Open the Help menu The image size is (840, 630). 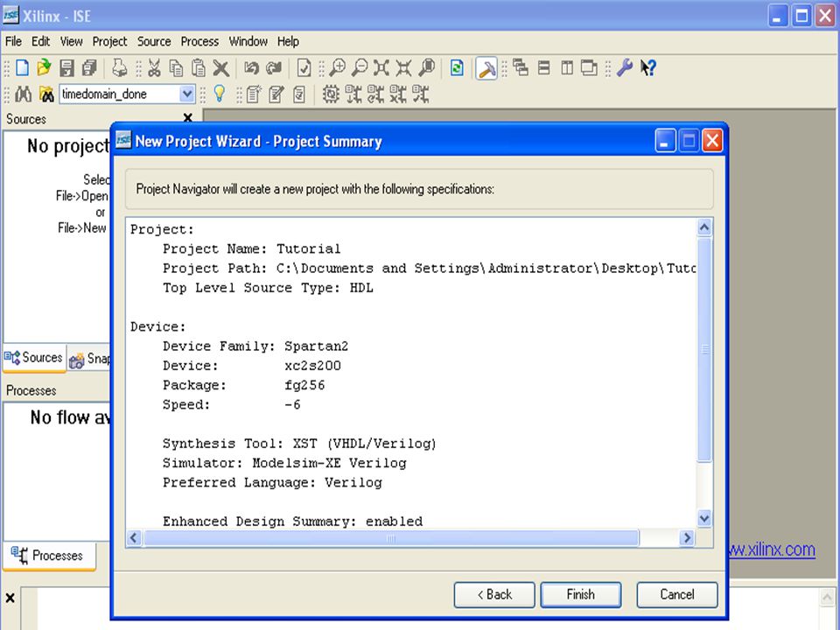coord(288,41)
